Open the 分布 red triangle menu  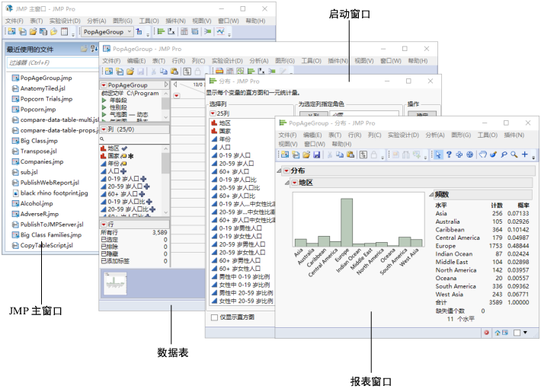click(286, 171)
